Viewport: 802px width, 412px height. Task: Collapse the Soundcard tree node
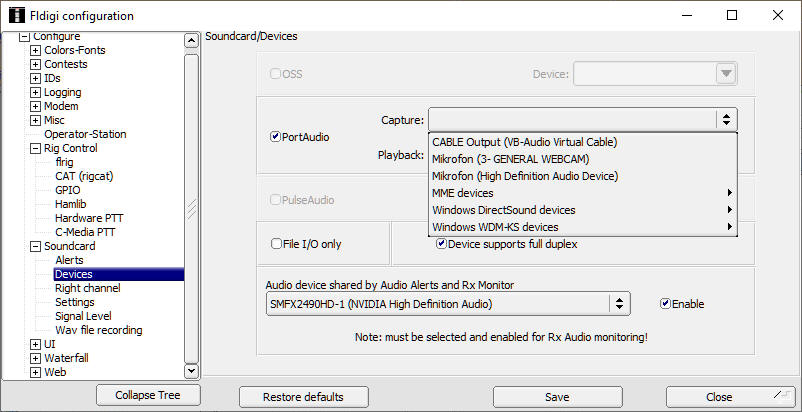(x=36, y=246)
